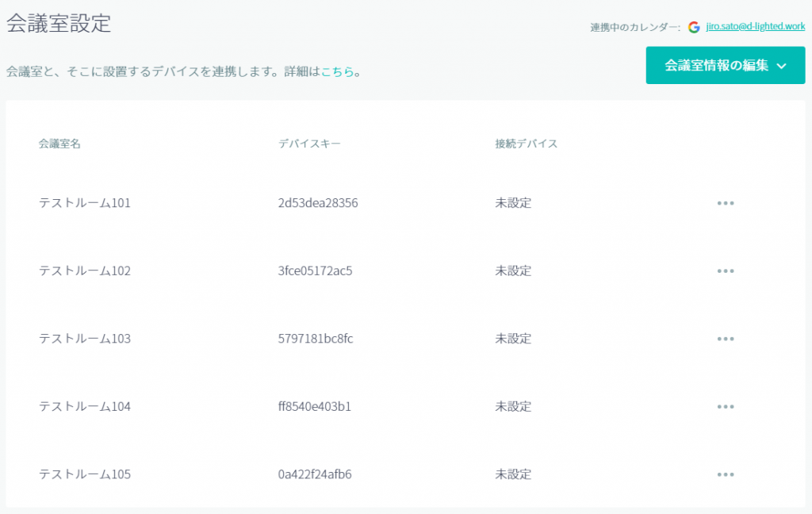Click device key 3fce05172ac5
Image resolution: width=812 pixels, height=514 pixels.
315,271
